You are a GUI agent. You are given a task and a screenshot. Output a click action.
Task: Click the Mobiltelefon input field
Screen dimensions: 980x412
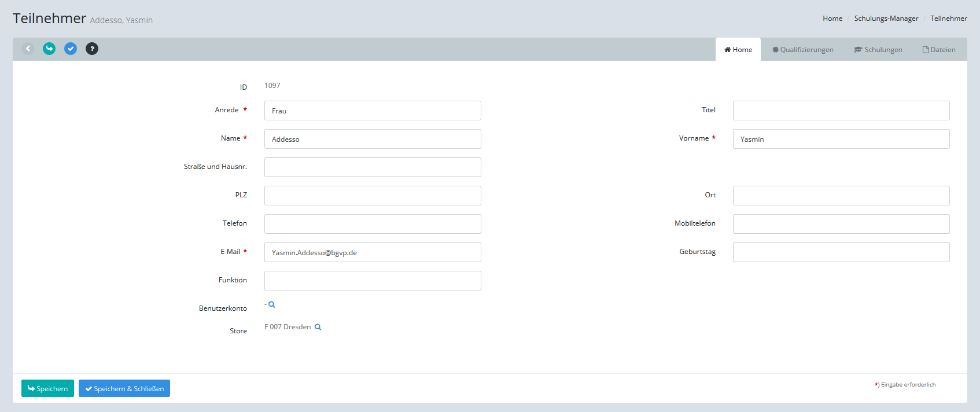tap(841, 224)
